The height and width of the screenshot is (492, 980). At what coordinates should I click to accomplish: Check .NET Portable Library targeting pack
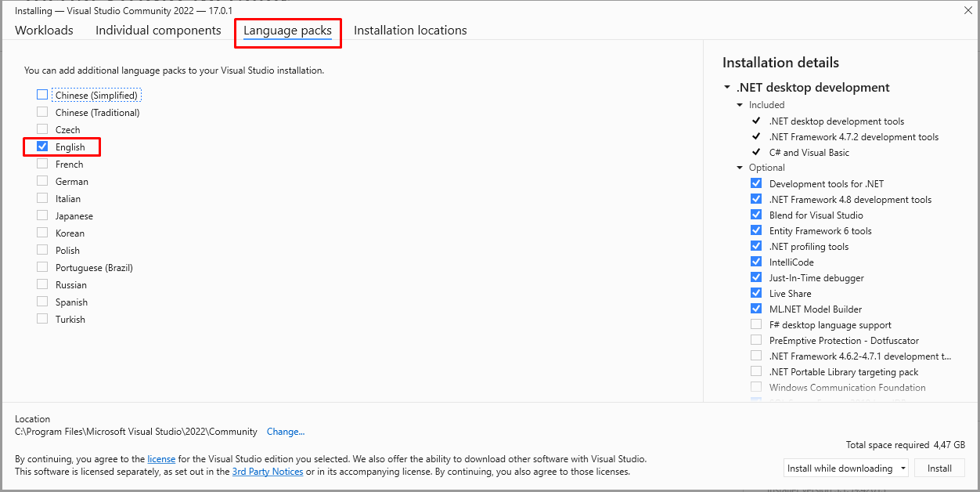coord(756,371)
